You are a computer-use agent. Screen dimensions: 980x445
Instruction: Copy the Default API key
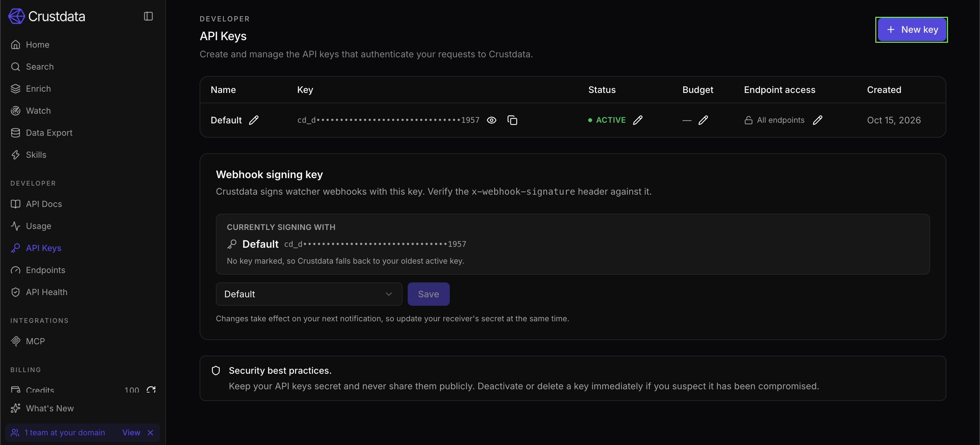click(512, 120)
